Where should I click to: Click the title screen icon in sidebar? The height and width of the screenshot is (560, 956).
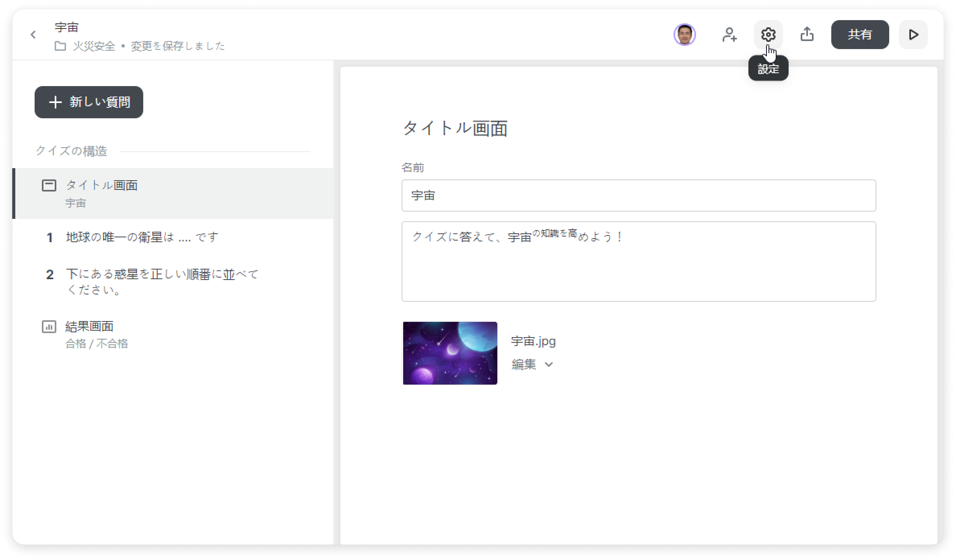[x=49, y=185]
